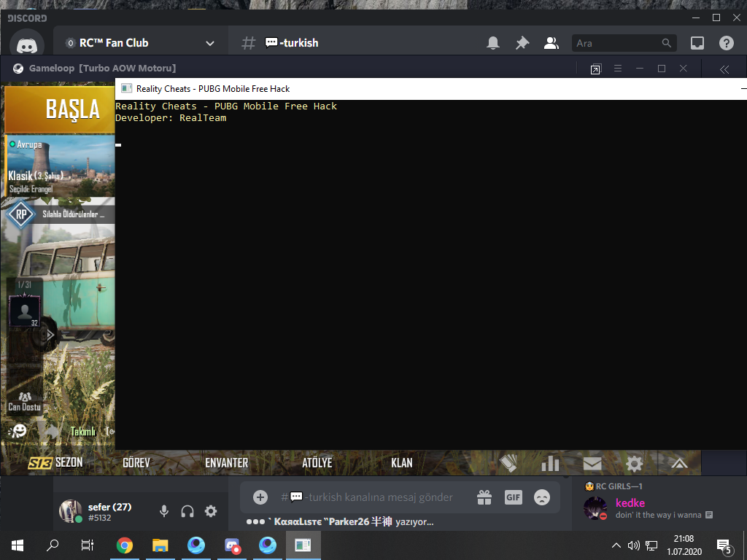Open the GIF picker
The image size is (747, 560).
coord(513,497)
